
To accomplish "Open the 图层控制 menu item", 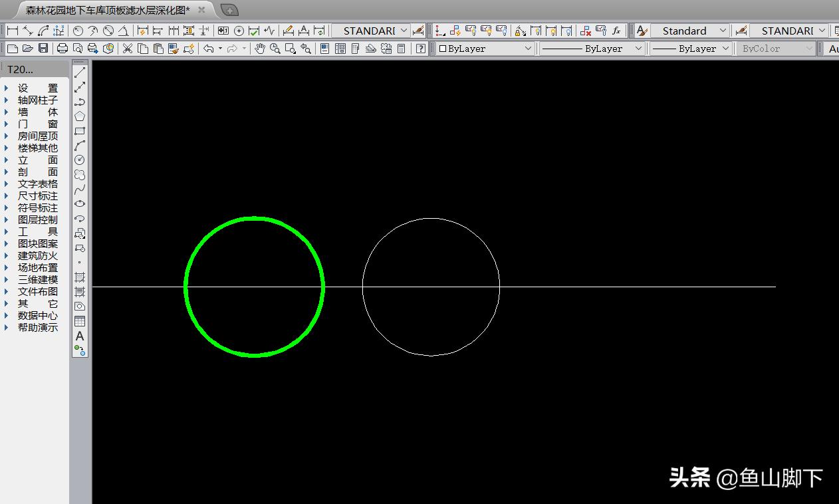I will click(x=38, y=219).
